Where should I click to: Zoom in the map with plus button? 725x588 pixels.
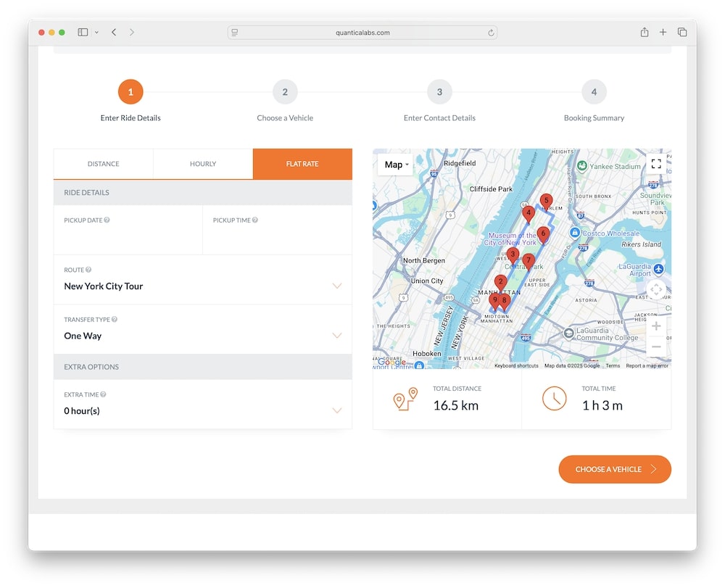(x=656, y=326)
